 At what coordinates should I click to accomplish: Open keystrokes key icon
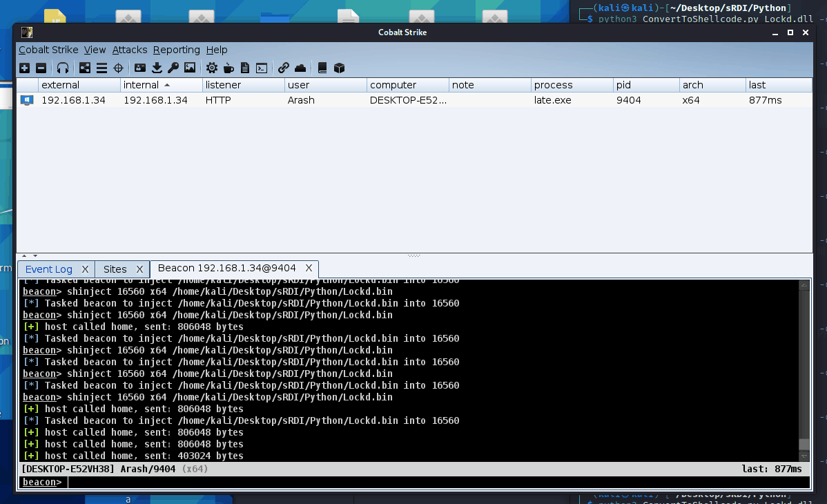(x=173, y=68)
